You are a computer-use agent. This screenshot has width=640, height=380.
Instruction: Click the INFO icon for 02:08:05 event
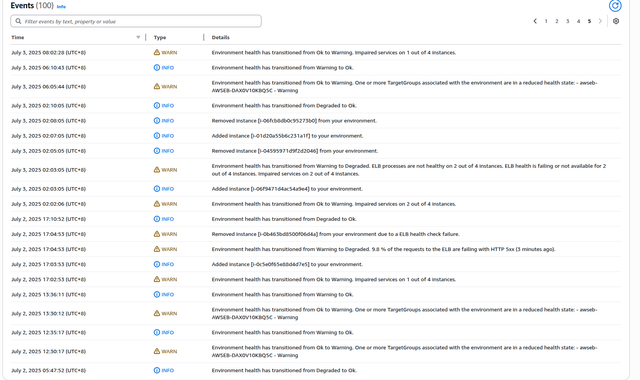[x=157, y=120]
